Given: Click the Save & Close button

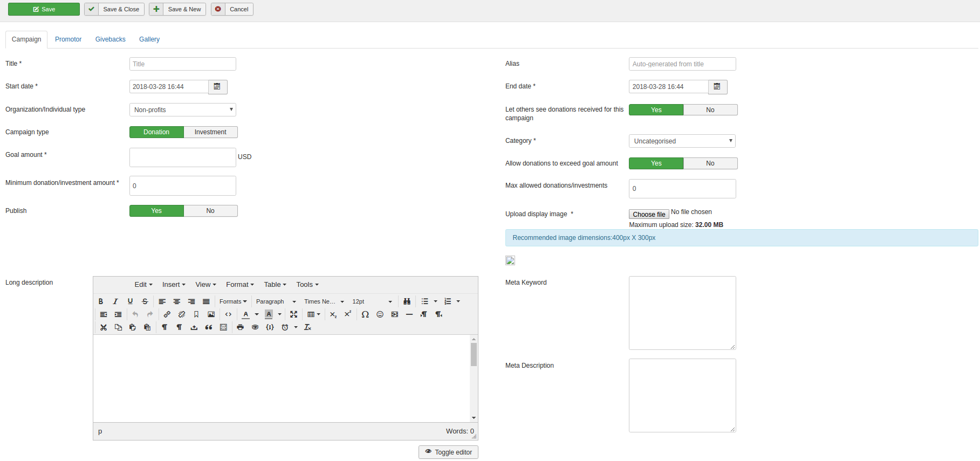Looking at the screenshot, I should tap(114, 9).
